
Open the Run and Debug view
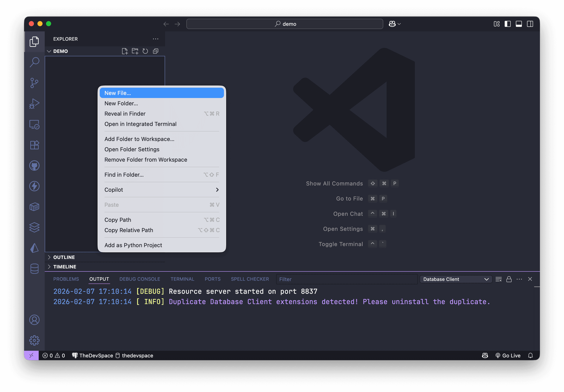coord(34,103)
